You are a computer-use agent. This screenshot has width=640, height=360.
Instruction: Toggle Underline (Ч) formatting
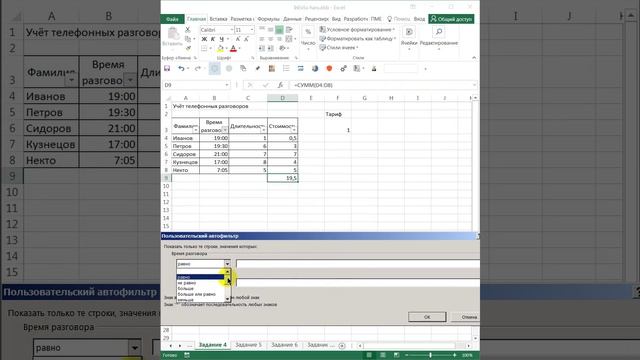pos(221,39)
